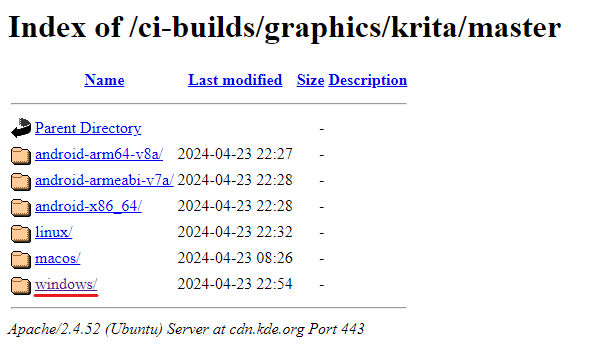The height and width of the screenshot is (362, 597).
Task: Sort listing by Description header
Action: click(x=368, y=80)
